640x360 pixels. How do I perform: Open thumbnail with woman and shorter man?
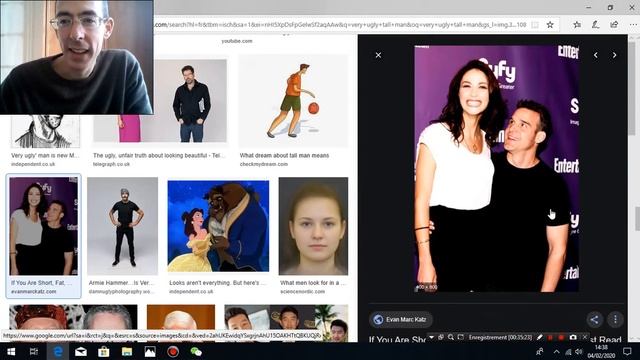pyautogui.click(x=44, y=226)
